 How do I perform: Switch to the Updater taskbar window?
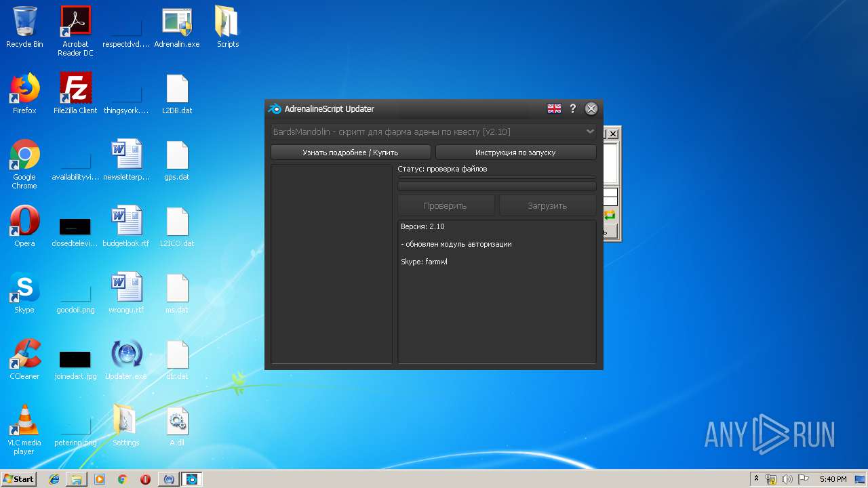point(169,479)
